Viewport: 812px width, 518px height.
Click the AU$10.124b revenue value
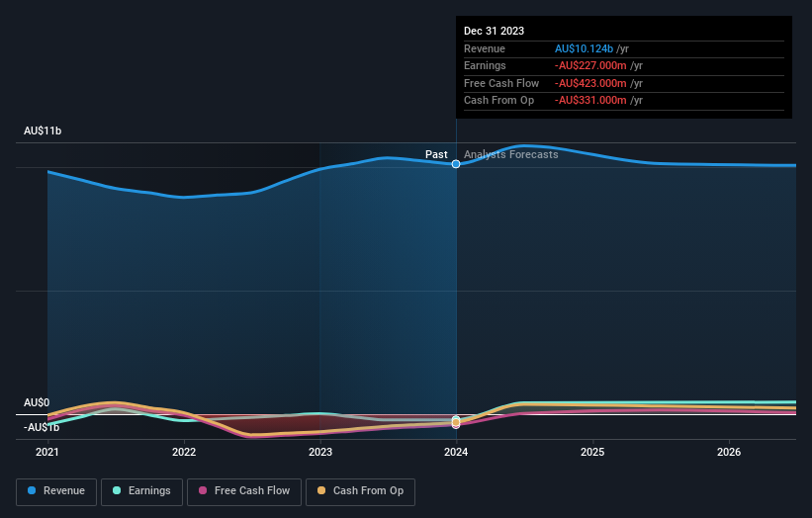coord(584,48)
